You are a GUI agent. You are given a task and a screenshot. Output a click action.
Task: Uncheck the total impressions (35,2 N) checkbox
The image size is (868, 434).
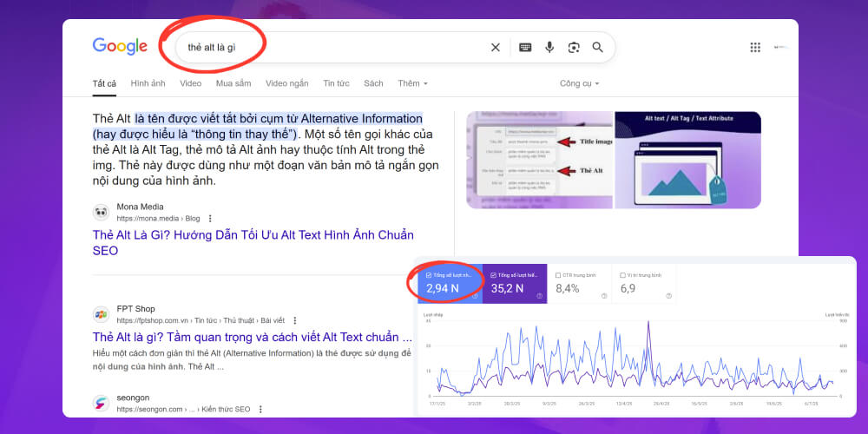(x=493, y=275)
